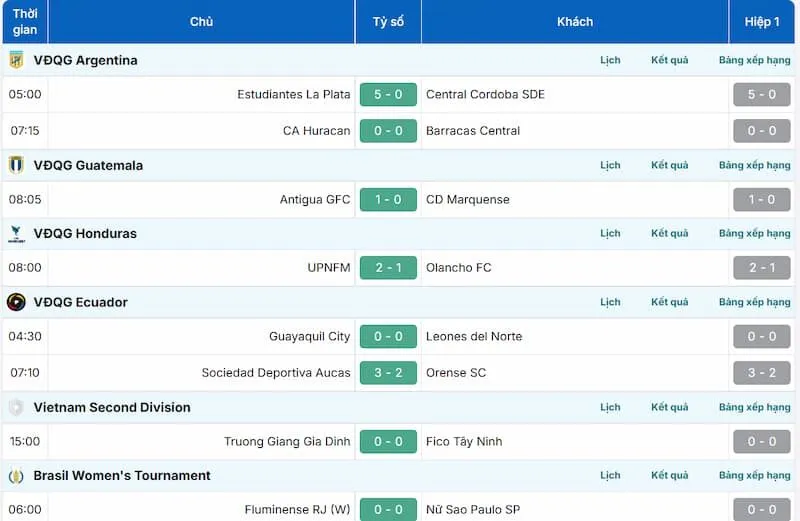This screenshot has width=800, height=521.
Task: Click the Hiệp 1 column header
Action: [x=762, y=22]
